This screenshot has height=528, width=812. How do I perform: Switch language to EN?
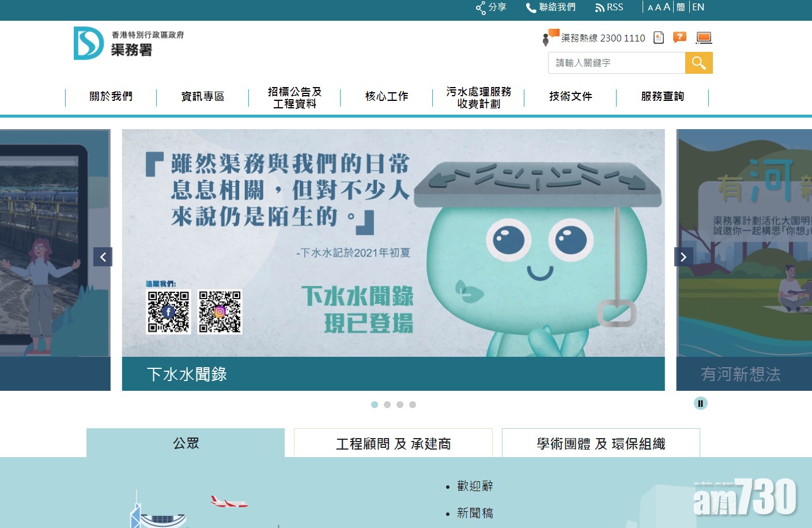coord(698,7)
